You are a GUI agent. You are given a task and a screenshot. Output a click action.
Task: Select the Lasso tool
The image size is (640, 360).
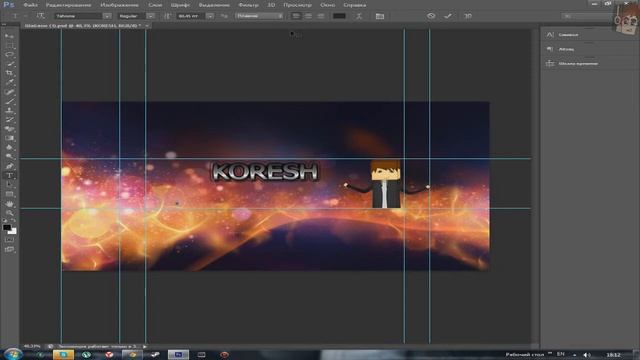(9, 55)
